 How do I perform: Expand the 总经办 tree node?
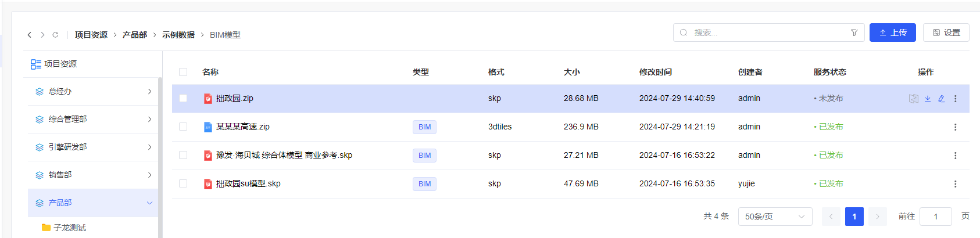pos(149,92)
